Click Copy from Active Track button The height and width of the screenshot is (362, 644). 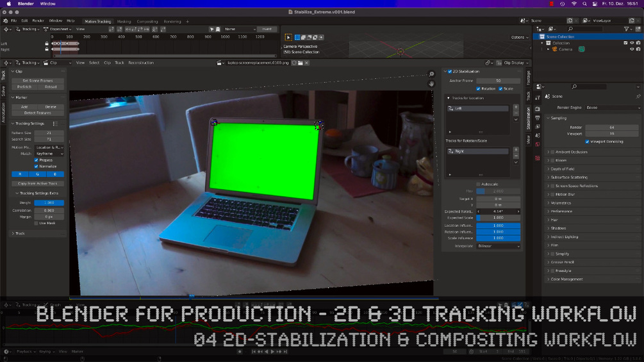pyautogui.click(x=38, y=184)
